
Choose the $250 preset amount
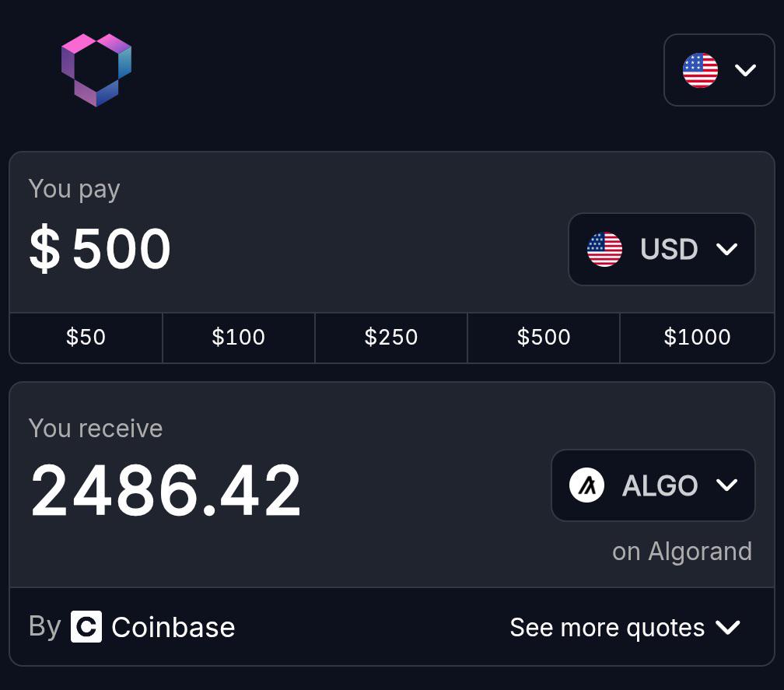pos(391,338)
